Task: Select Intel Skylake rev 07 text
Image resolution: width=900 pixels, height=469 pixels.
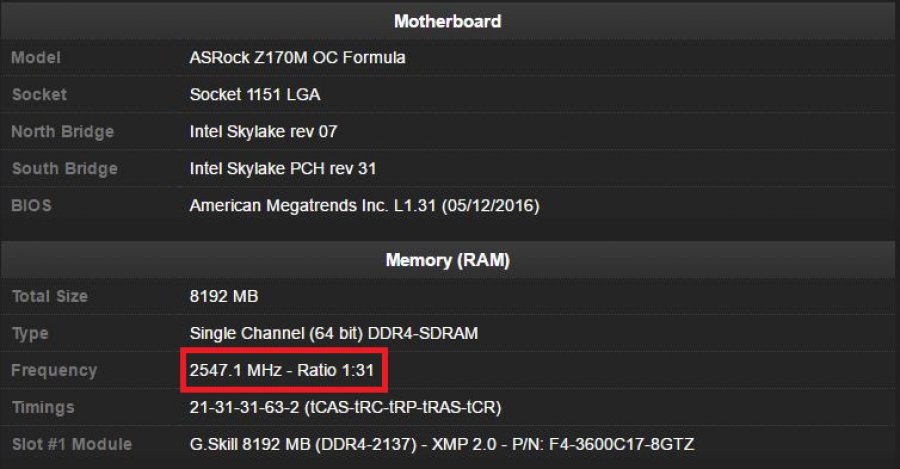Action: pos(263,131)
